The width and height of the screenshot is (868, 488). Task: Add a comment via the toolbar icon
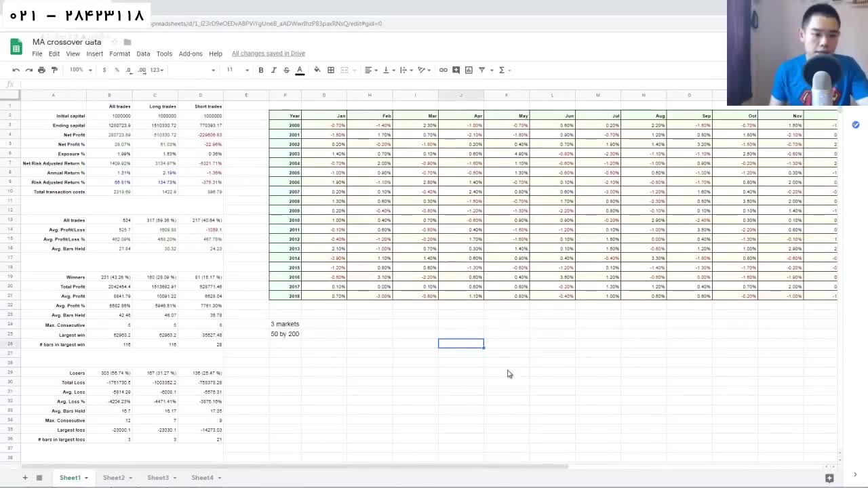[x=456, y=70]
